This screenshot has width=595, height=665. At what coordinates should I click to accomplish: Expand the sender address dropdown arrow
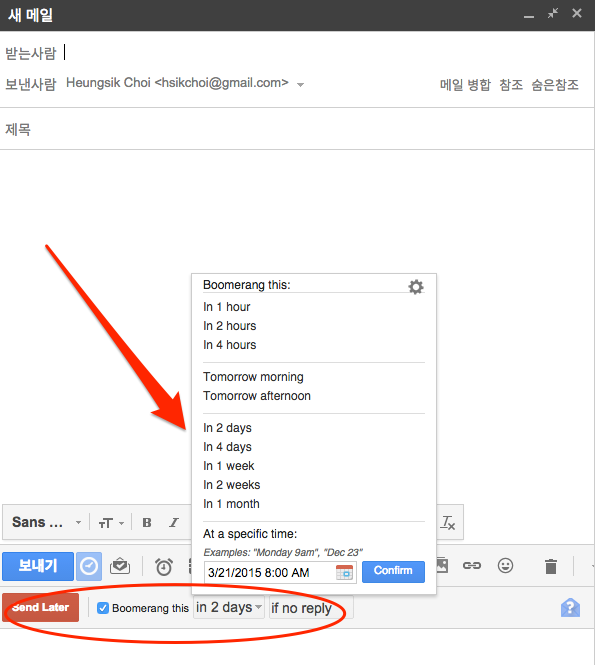pos(300,85)
